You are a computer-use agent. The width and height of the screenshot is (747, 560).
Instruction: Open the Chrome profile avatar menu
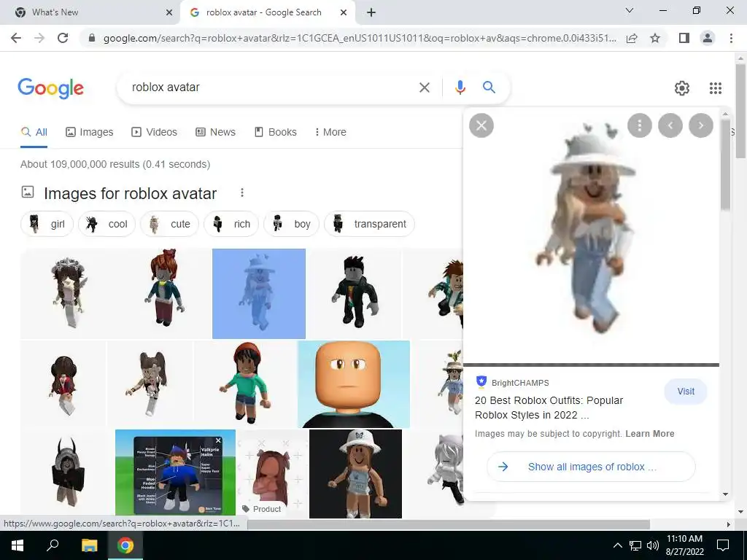[708, 38]
